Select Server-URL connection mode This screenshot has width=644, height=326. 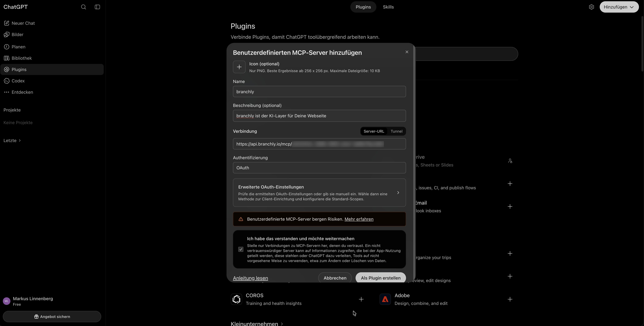[x=374, y=131]
